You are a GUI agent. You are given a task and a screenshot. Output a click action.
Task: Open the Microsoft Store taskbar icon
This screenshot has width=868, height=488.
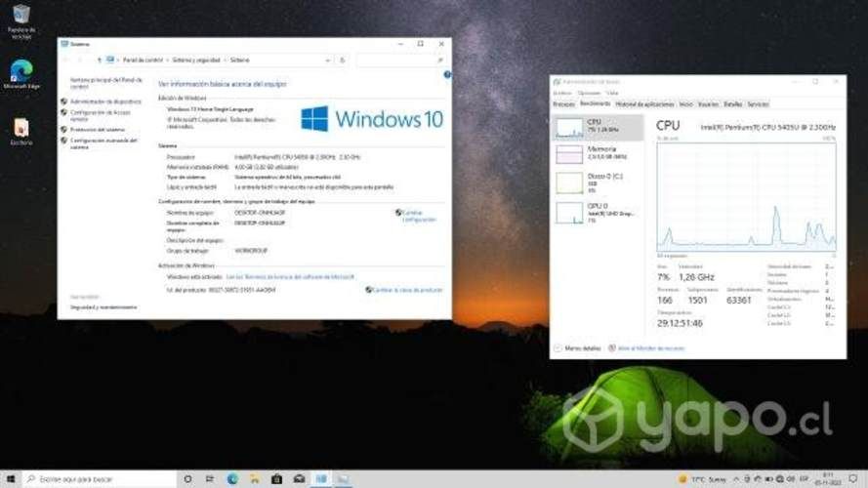(x=277, y=479)
